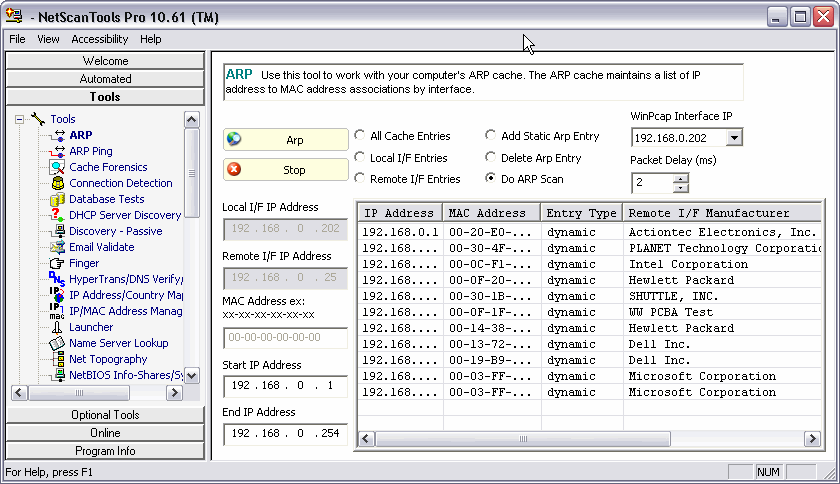The width and height of the screenshot is (840, 484).
Task: Open the WinPcap Interface IP dropdown
Action: click(735, 138)
